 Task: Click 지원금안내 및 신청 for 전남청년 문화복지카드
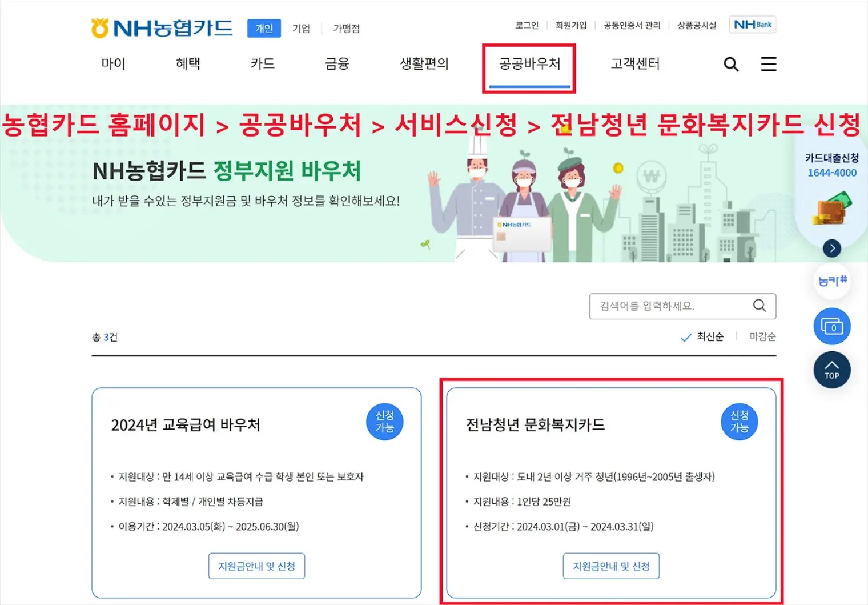tap(611, 566)
